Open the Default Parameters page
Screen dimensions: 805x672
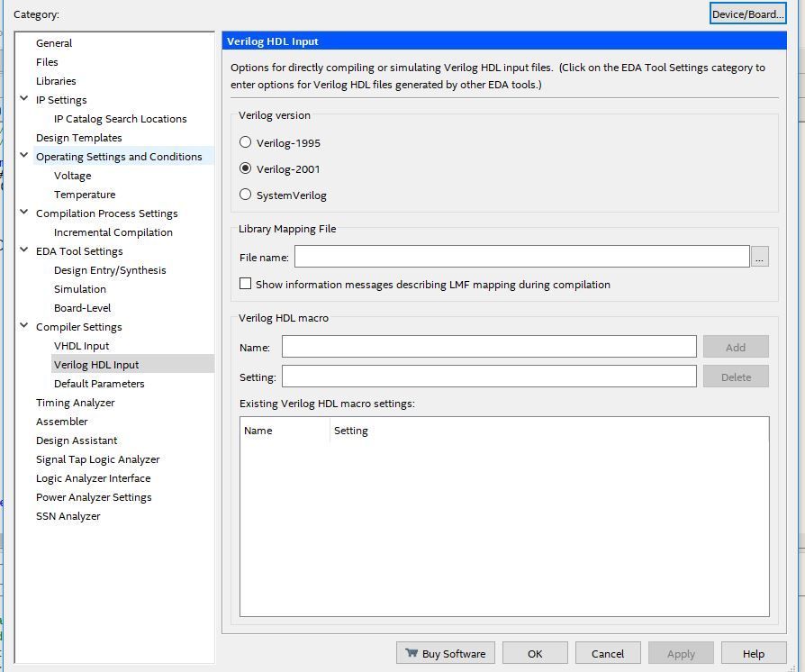pyautogui.click(x=99, y=384)
